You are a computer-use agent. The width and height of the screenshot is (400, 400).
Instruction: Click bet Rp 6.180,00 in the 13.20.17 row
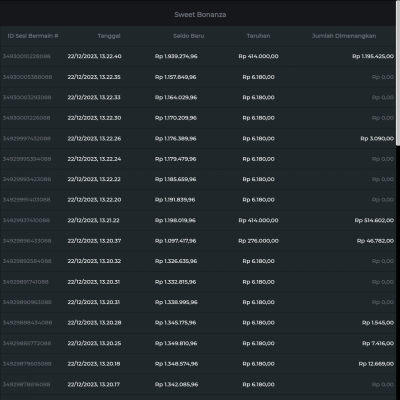pos(259,384)
